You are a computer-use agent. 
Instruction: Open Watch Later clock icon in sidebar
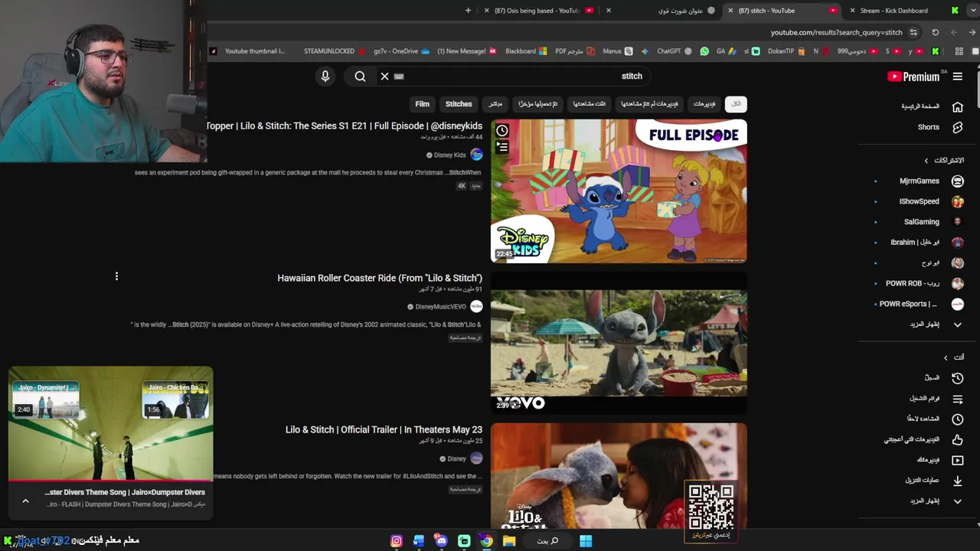click(x=958, y=419)
